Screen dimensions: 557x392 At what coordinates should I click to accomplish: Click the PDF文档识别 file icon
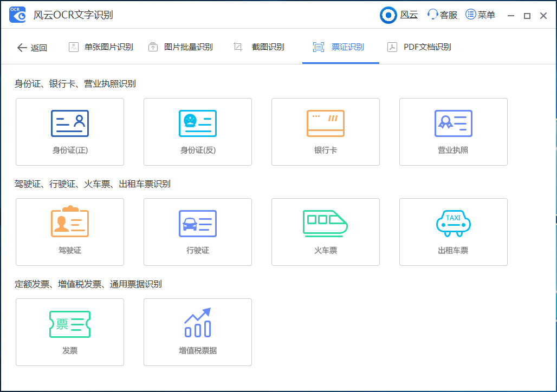(x=392, y=47)
